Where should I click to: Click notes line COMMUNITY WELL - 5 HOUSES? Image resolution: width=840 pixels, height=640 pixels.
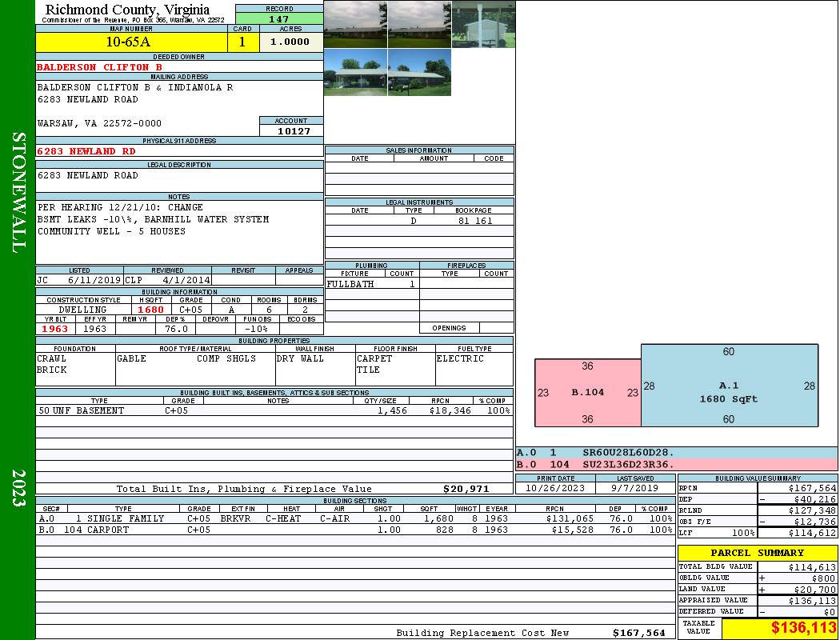111,231
